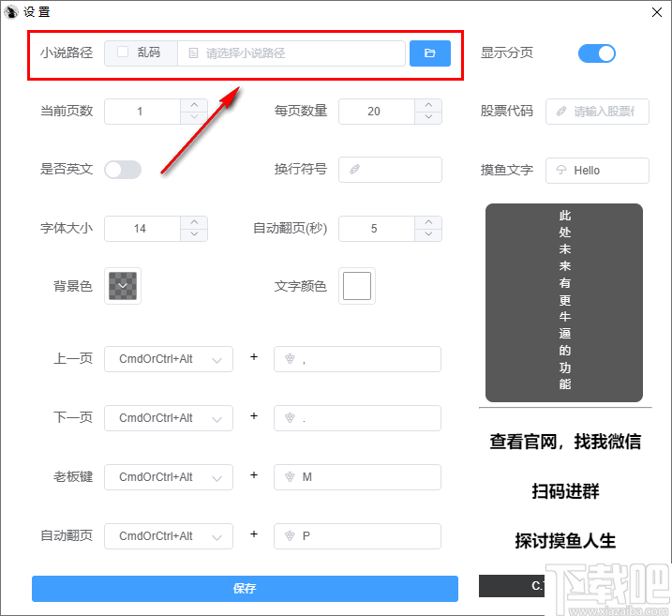Close the 设置 window
Viewport: 672px width, 616px height.
click(x=657, y=12)
